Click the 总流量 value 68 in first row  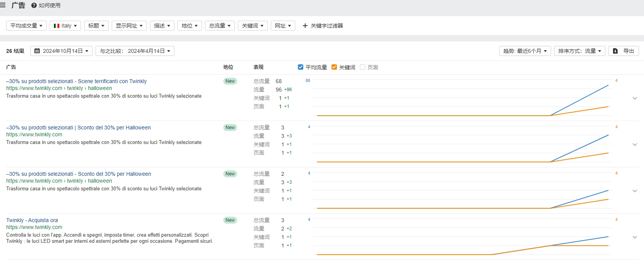[279, 81]
